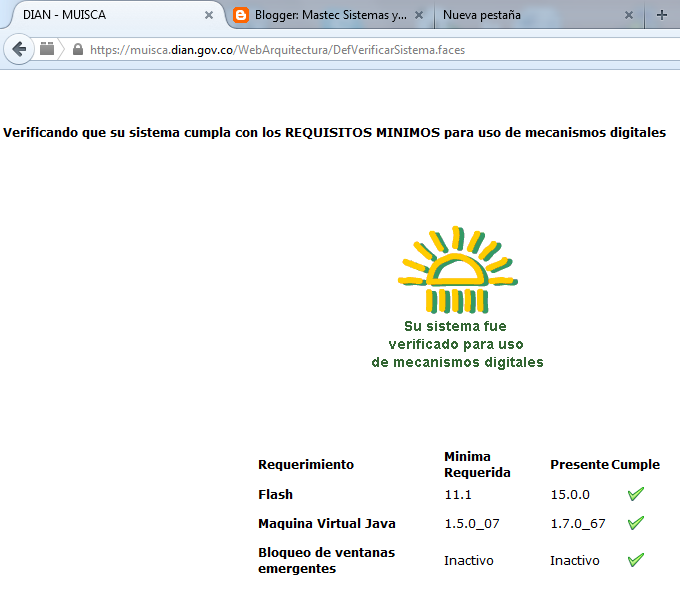680x605 pixels.
Task: Click the green checkmark for Flash
Action: [x=636, y=494]
